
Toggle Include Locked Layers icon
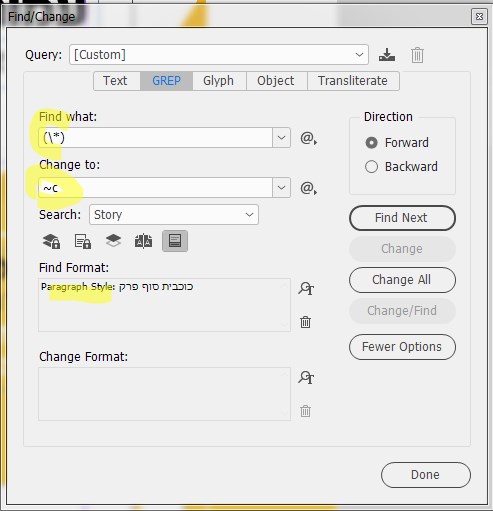click(51, 241)
